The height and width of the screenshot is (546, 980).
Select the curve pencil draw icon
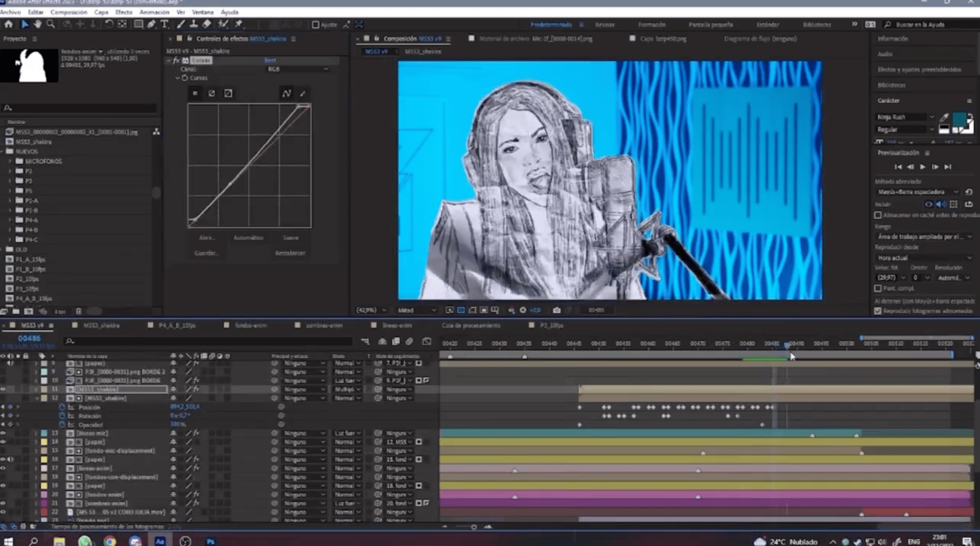[x=303, y=94]
